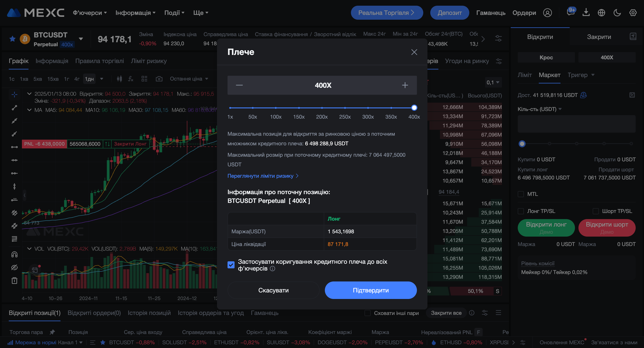Enable the Лонг TP/SL checkbox
The height and width of the screenshot is (348, 644).
[521, 211]
